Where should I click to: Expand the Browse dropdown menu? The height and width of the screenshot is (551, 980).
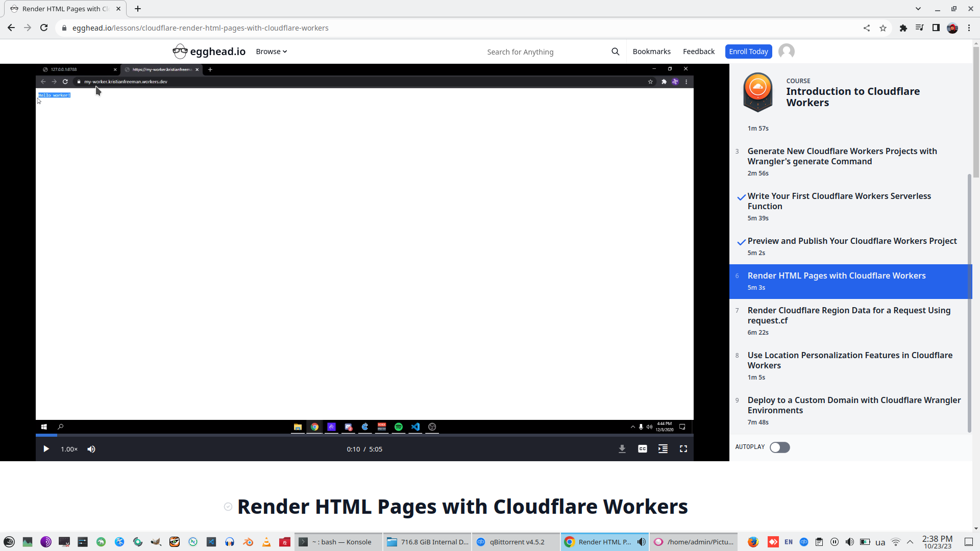[x=271, y=52]
